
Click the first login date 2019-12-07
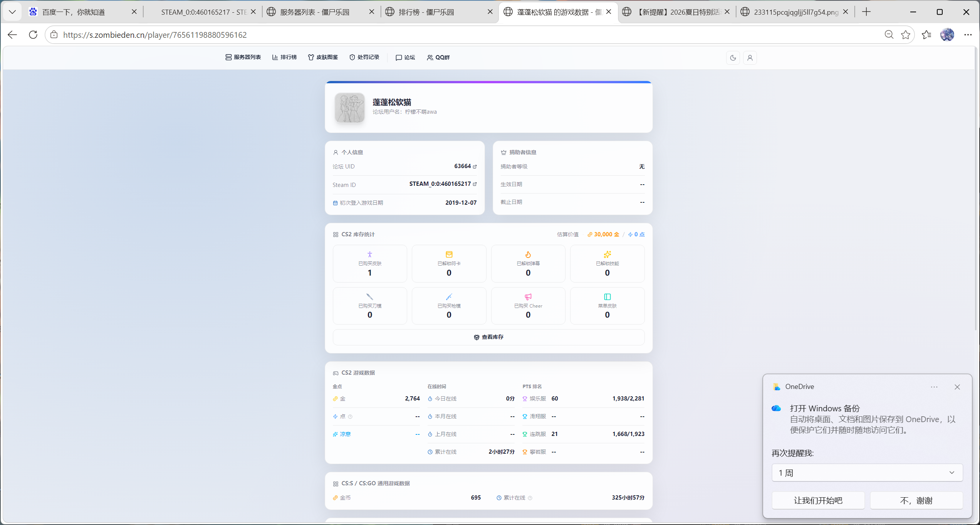tap(461, 203)
